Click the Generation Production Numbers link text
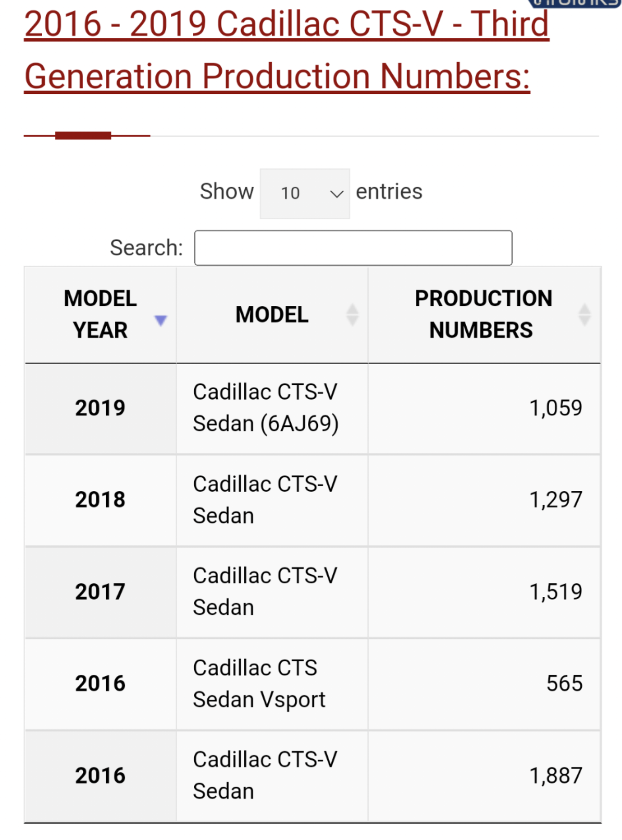The image size is (622, 840). [x=277, y=76]
